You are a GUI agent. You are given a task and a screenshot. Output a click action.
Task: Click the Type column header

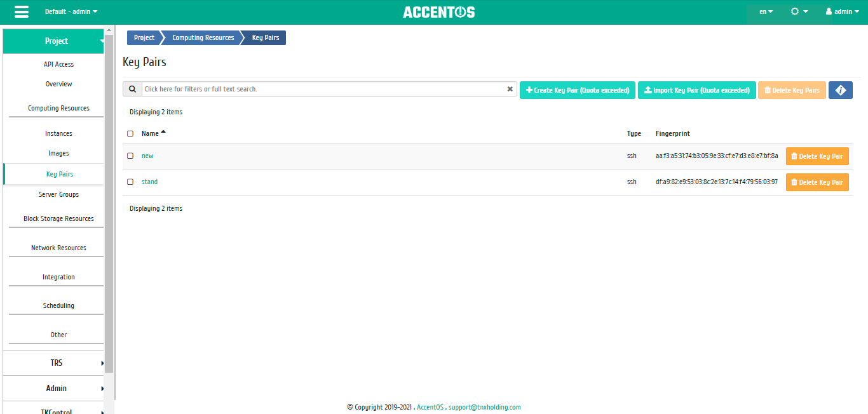[634, 133]
